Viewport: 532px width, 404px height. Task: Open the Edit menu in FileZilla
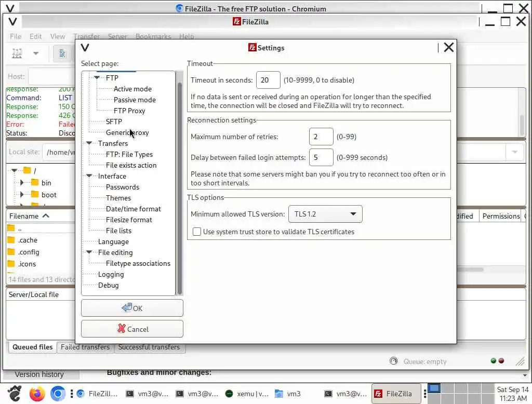coord(35,36)
